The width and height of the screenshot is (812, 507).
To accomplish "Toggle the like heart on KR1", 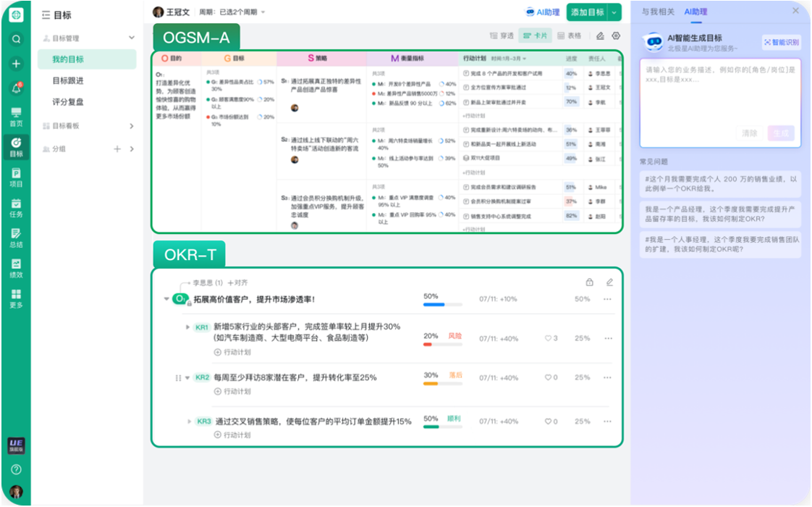I will pyautogui.click(x=547, y=338).
